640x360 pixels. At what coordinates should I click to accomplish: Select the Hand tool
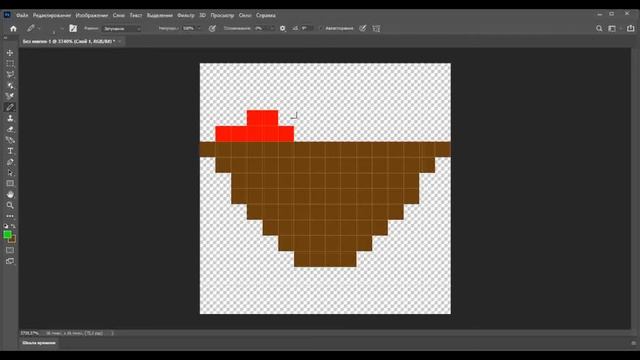(10, 194)
